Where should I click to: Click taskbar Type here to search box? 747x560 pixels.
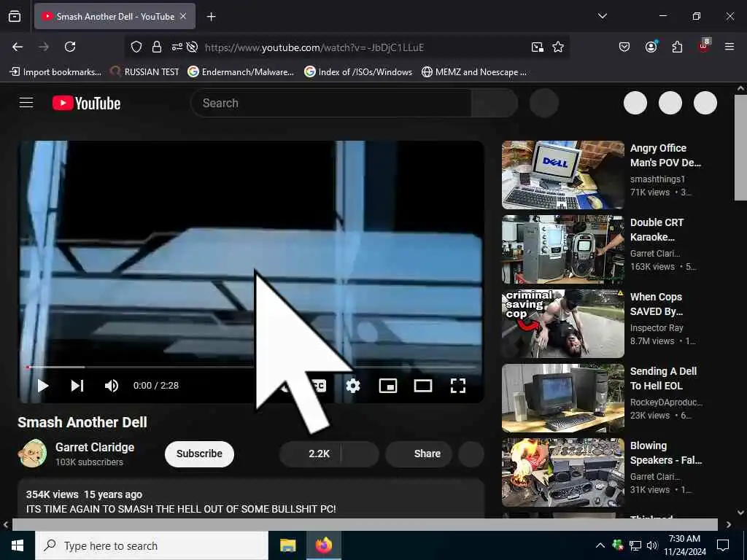click(x=152, y=545)
